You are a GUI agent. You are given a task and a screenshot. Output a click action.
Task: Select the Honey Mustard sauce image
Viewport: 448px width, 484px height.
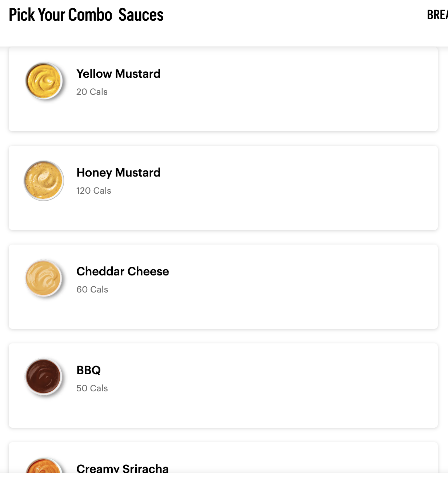[44, 181]
